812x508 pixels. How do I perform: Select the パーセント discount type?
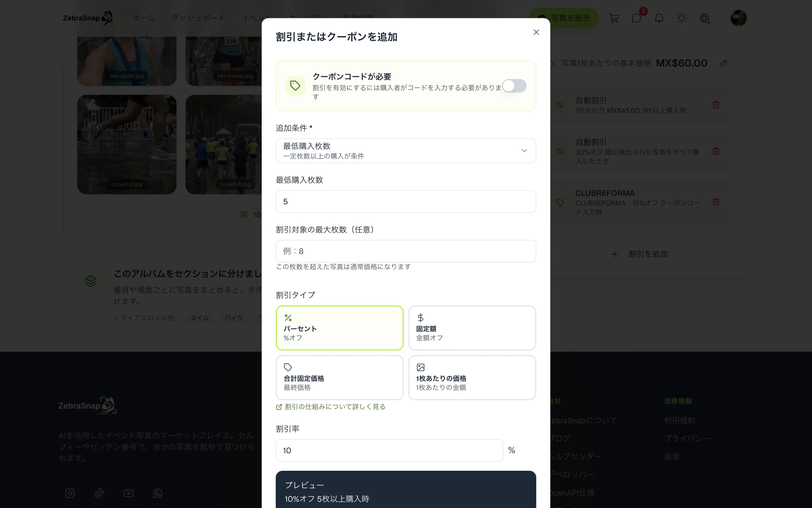(339, 328)
